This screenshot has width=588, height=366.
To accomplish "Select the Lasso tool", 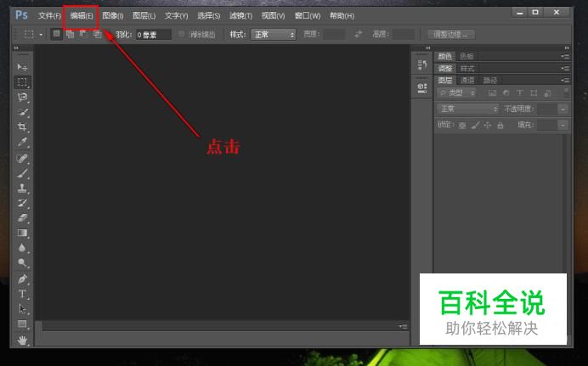I will pyautogui.click(x=22, y=97).
